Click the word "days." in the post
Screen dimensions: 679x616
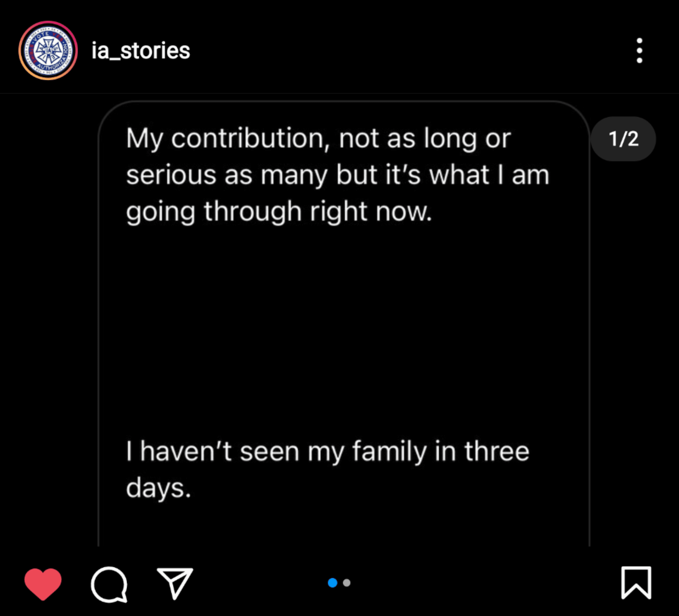(158, 488)
